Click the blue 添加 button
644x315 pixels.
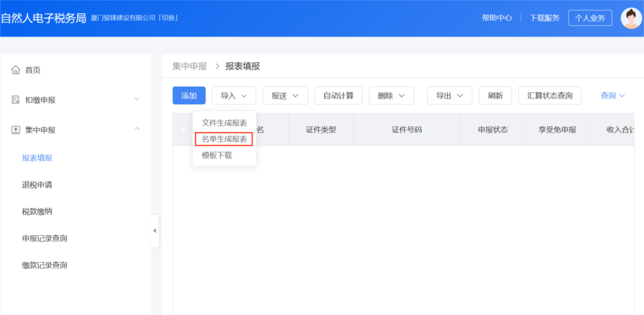(189, 96)
